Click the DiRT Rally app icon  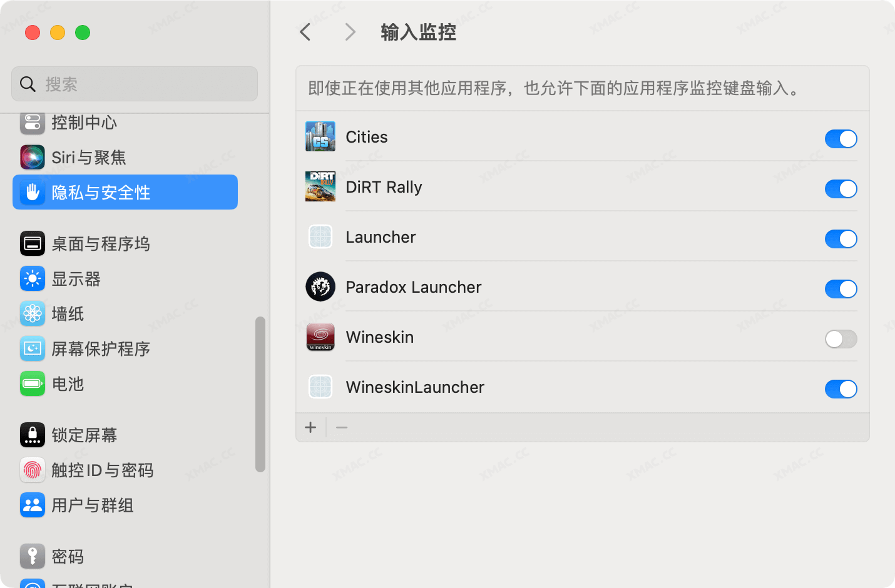pos(320,187)
